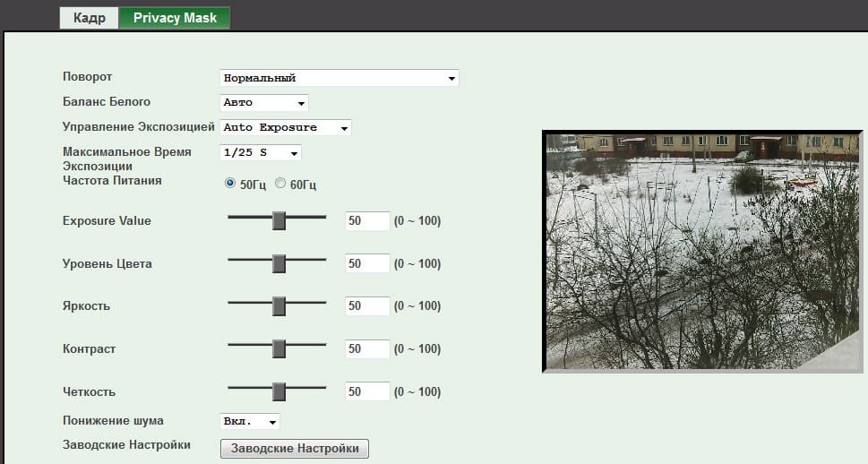
Task: Select the 60Гц power frequency
Action: [280, 184]
